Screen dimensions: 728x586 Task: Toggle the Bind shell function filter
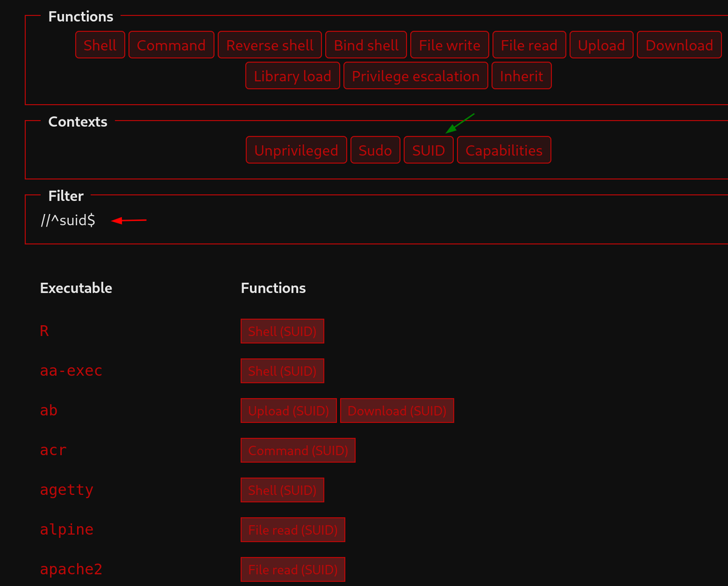click(366, 45)
